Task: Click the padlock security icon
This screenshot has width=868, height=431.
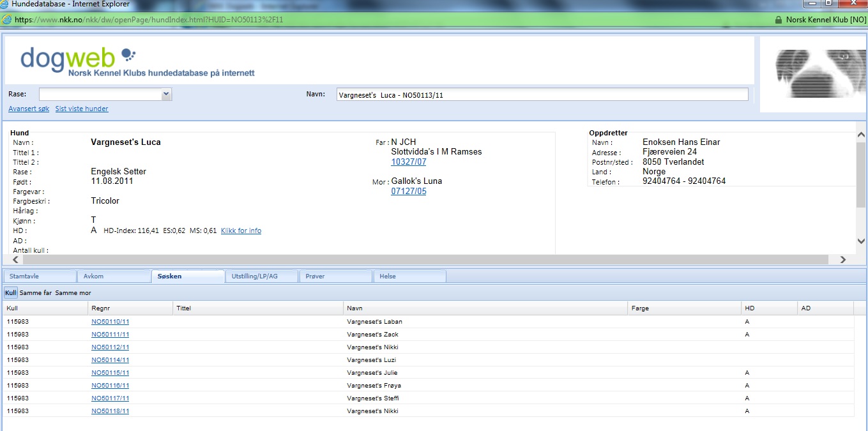Action: click(778, 20)
